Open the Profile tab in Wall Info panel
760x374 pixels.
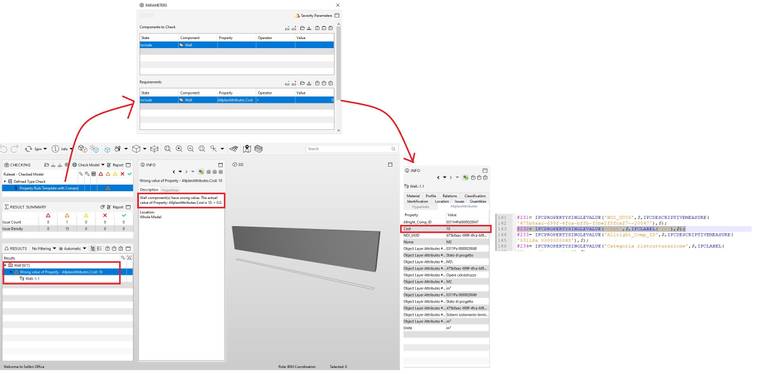click(x=430, y=196)
